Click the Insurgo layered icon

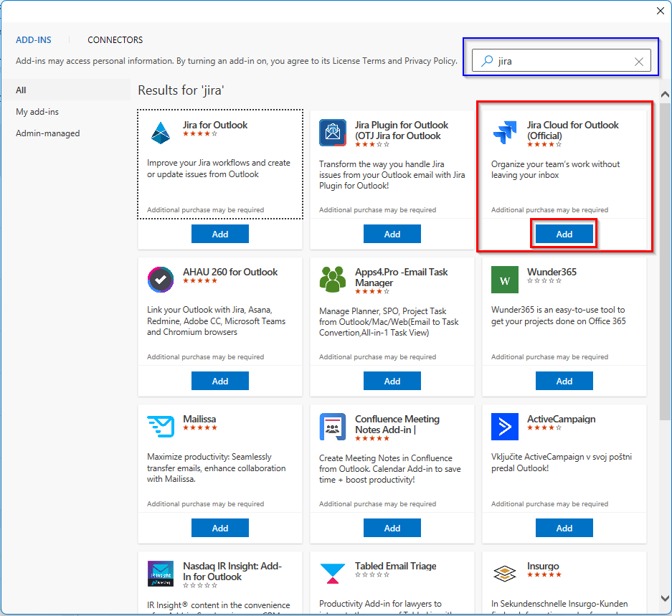[505, 574]
